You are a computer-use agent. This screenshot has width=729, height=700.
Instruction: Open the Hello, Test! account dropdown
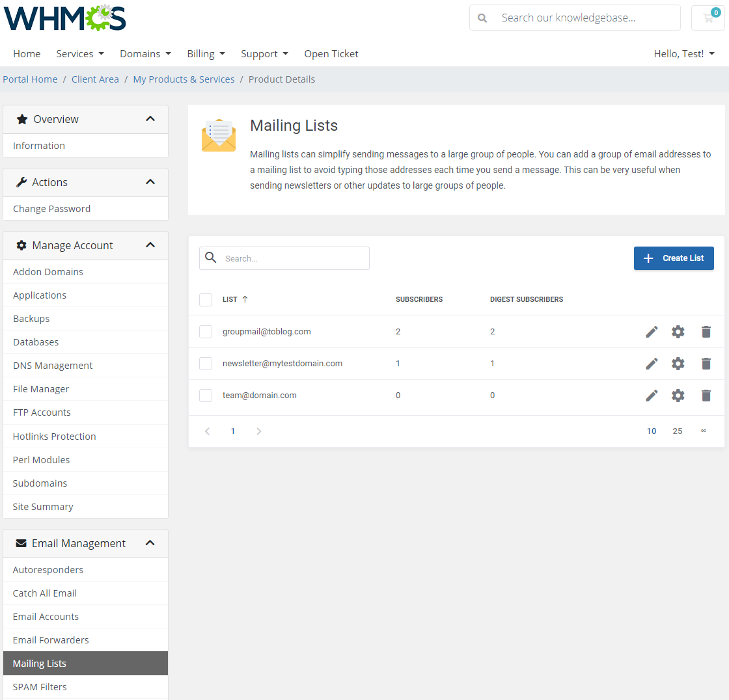click(x=684, y=54)
